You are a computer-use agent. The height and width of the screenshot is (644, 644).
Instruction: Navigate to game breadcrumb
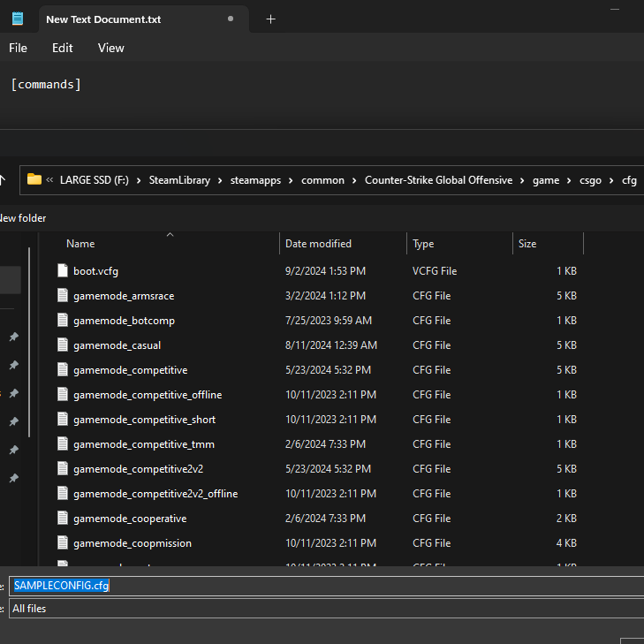click(546, 180)
